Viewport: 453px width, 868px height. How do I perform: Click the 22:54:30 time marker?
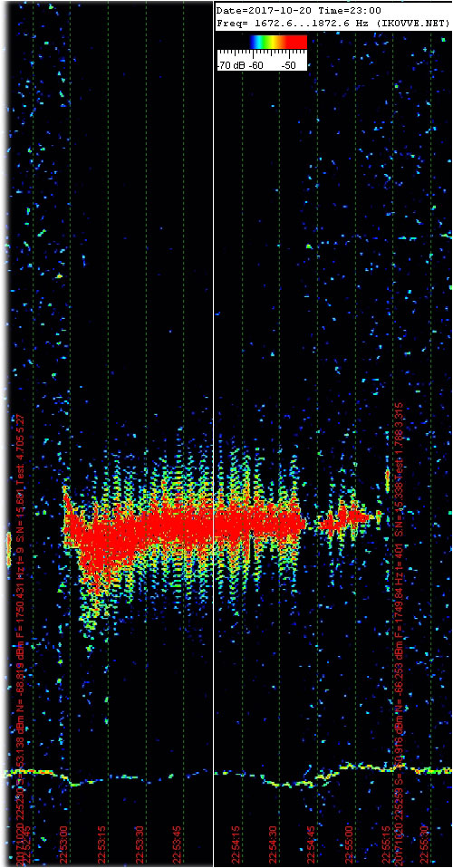coord(275,844)
